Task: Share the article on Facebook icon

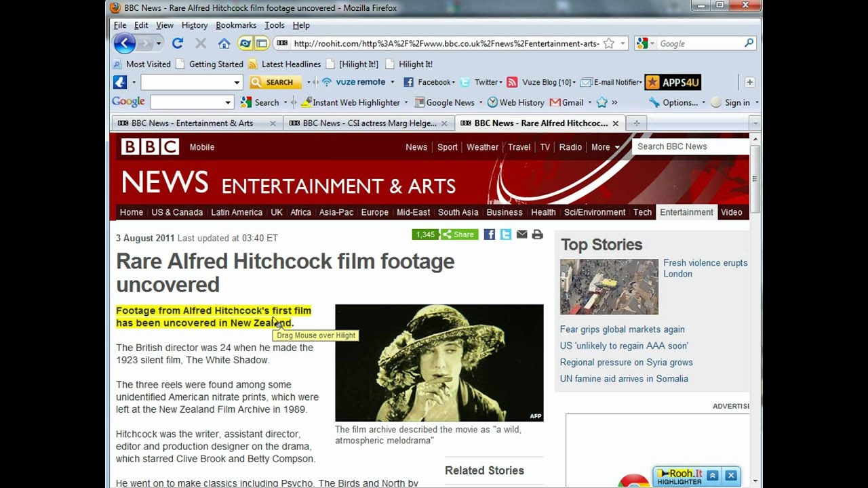Action: pyautogui.click(x=490, y=235)
